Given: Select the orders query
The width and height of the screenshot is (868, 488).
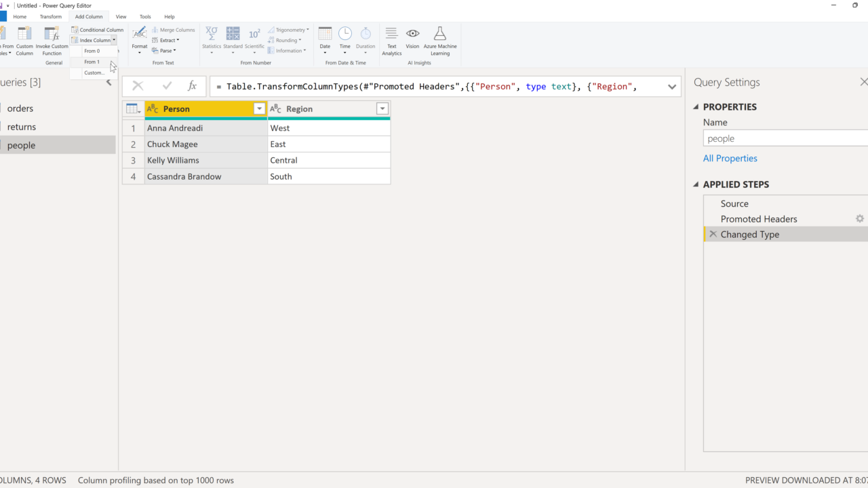Looking at the screenshot, I should (x=20, y=108).
